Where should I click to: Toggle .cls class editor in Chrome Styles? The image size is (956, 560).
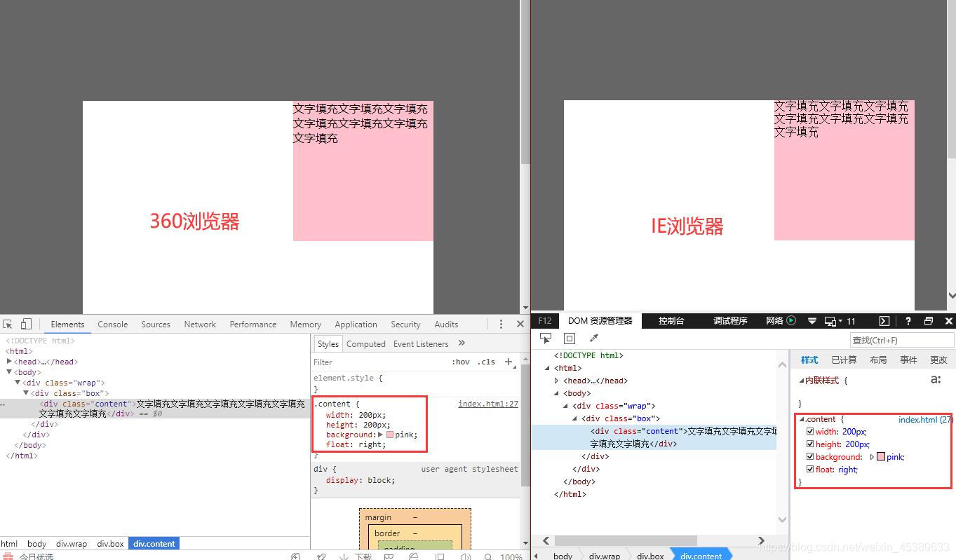pos(486,362)
